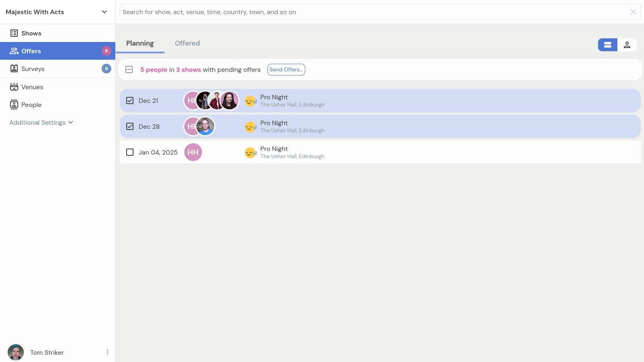
Task: Open Venues via its sidebar icon
Action: tap(14, 87)
